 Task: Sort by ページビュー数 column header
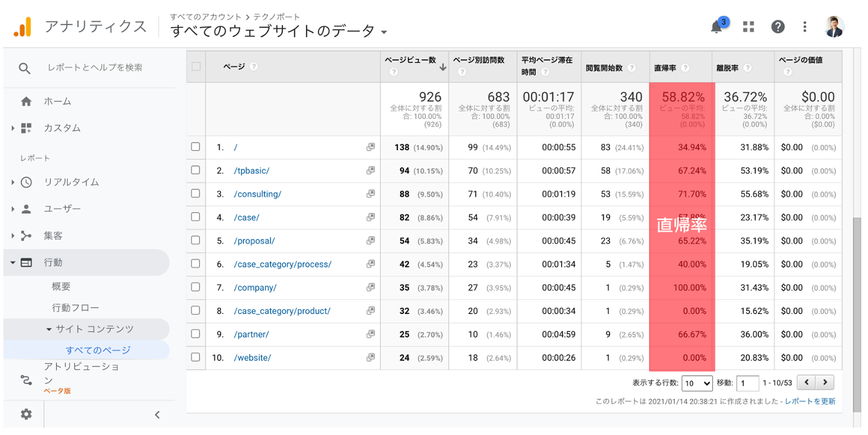[410, 60]
